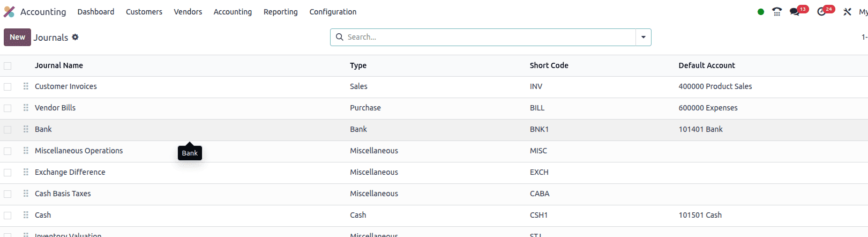The image size is (868, 237).
Task: Expand the Reporting menu
Action: 280,12
